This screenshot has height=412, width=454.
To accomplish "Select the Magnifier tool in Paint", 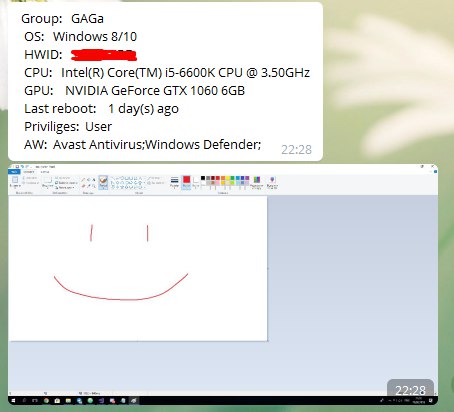I will pyautogui.click(x=94, y=186).
